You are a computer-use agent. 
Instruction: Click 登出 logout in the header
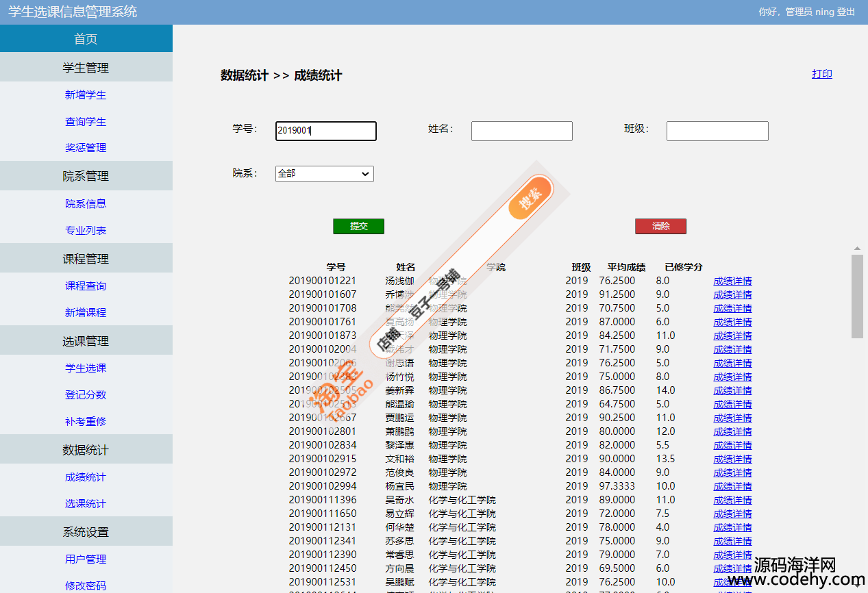(845, 12)
